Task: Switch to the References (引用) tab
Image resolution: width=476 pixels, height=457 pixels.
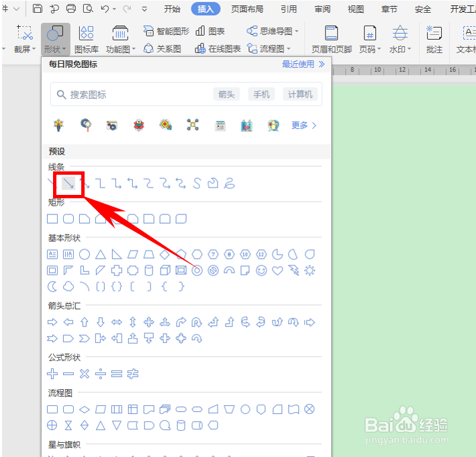Action: 289,9
